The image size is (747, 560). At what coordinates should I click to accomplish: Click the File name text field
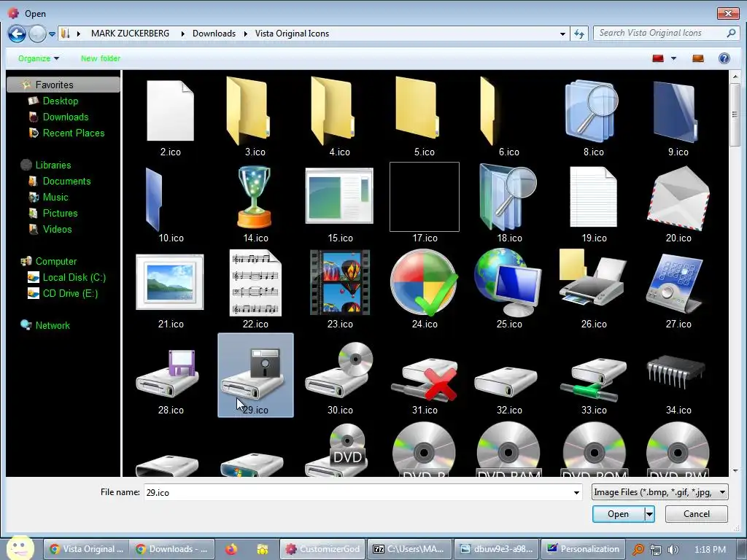coord(357,492)
